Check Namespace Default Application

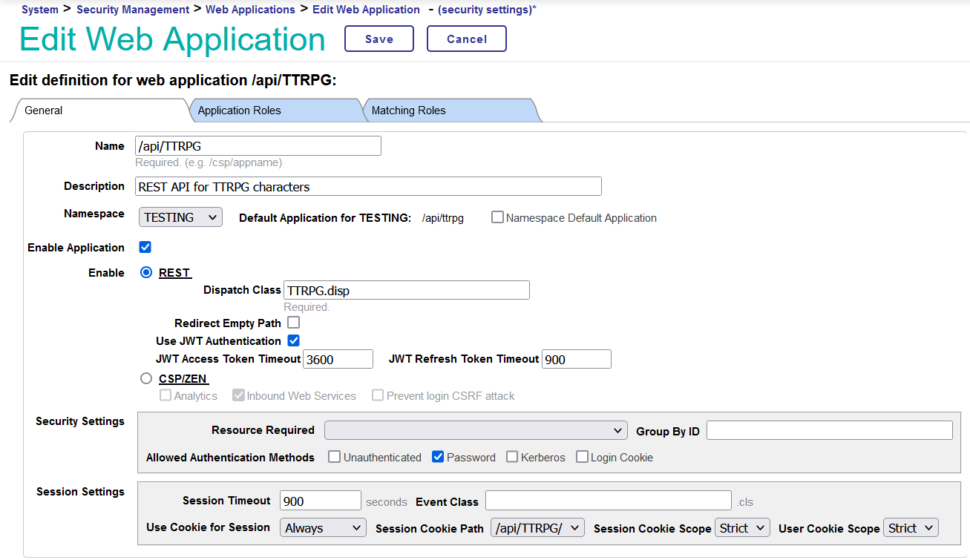point(497,217)
